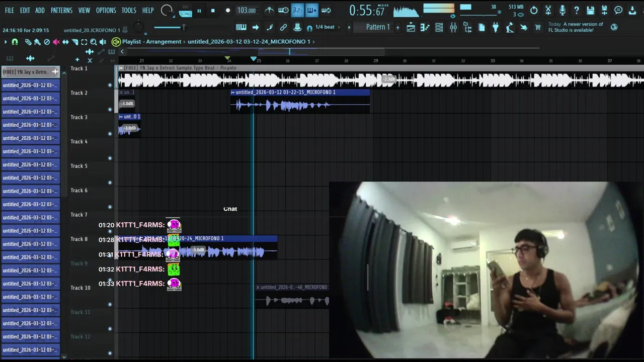Screen dimensions: 644x362
Task: Open the Browser panel icon
Action: [468, 28]
